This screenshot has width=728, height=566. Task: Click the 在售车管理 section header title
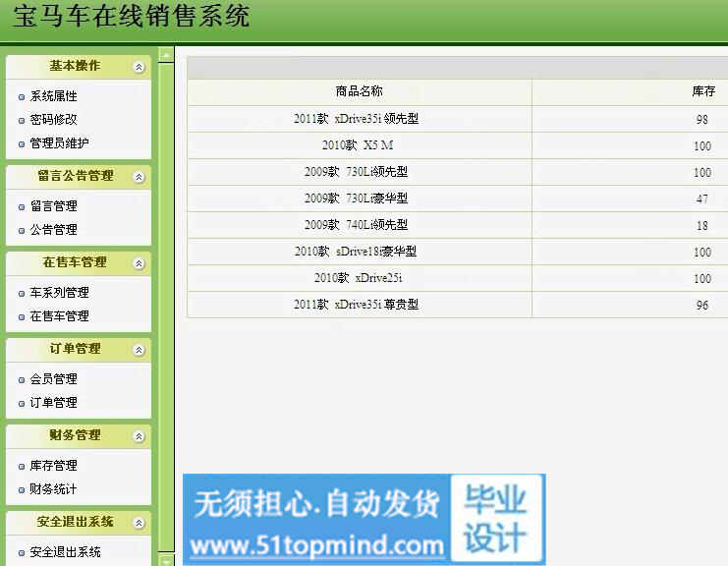(75, 262)
